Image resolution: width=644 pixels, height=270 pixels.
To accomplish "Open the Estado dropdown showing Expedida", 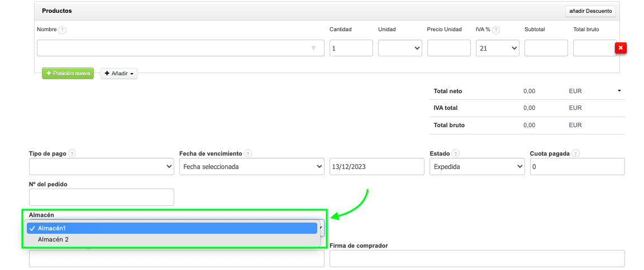I will tap(477, 167).
